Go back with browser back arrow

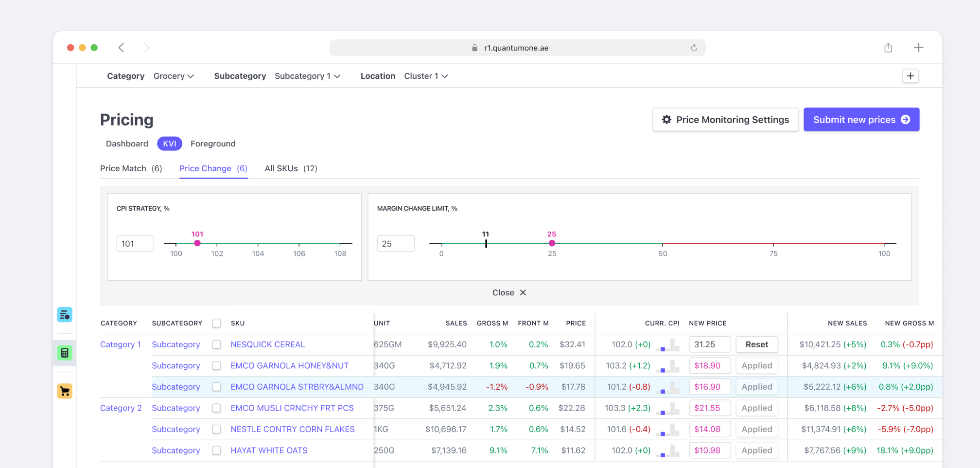(x=122, y=48)
